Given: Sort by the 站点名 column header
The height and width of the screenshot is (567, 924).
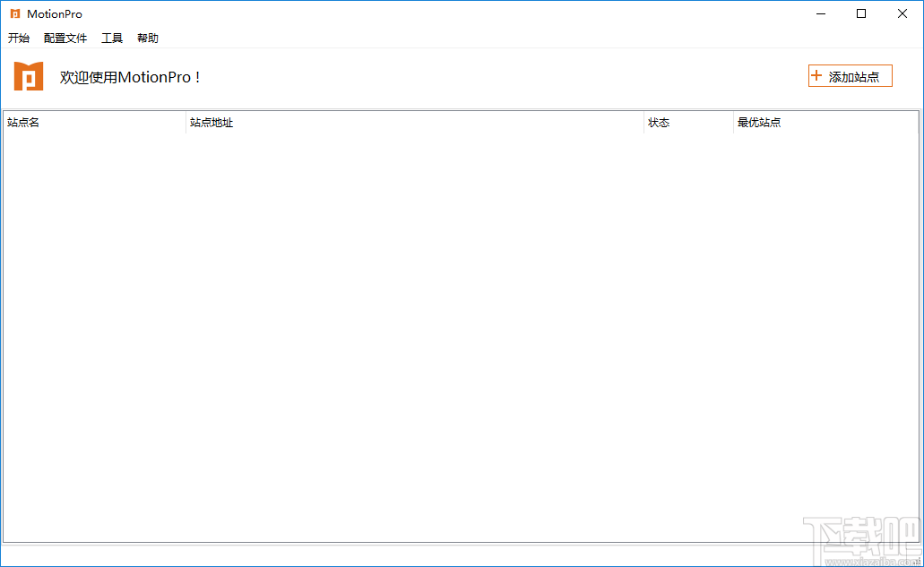Looking at the screenshot, I should tap(94, 123).
